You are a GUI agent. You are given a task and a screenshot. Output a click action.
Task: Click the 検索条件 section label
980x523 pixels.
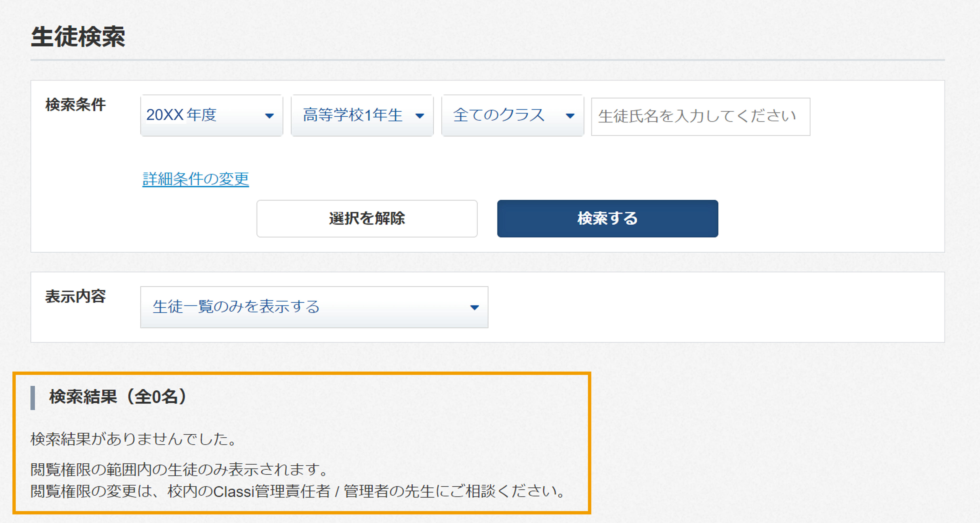click(75, 105)
